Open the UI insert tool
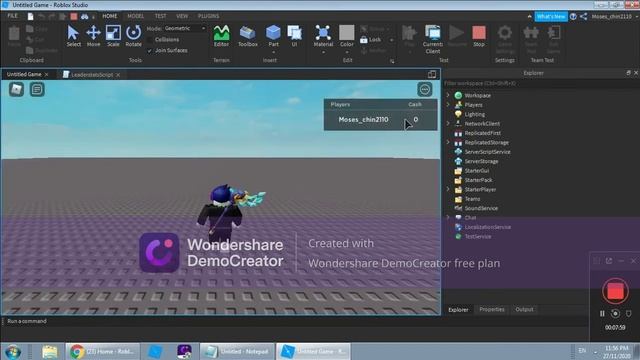The height and width of the screenshot is (360, 640). pos(294,36)
